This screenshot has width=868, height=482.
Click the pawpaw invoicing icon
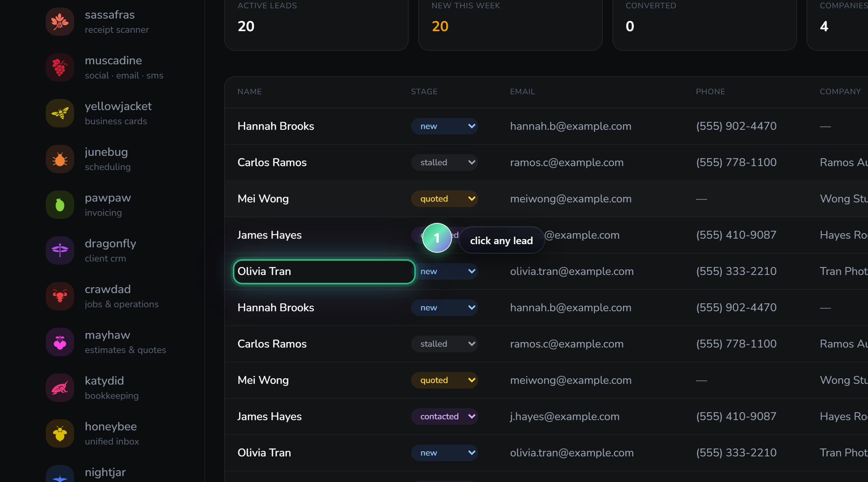(x=60, y=205)
